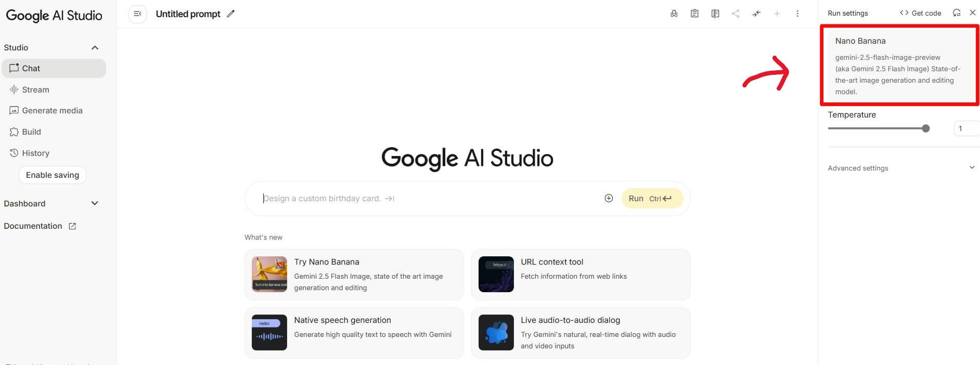Open prompt History
This screenshot has height=365, width=980.
point(54,153)
